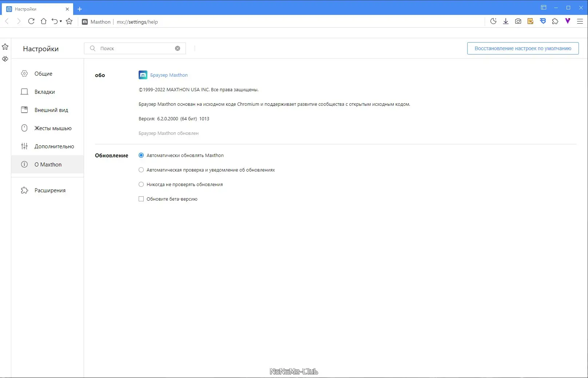The image size is (588, 378).
Task: Focus the Поиск settings search field
Action: point(135,48)
